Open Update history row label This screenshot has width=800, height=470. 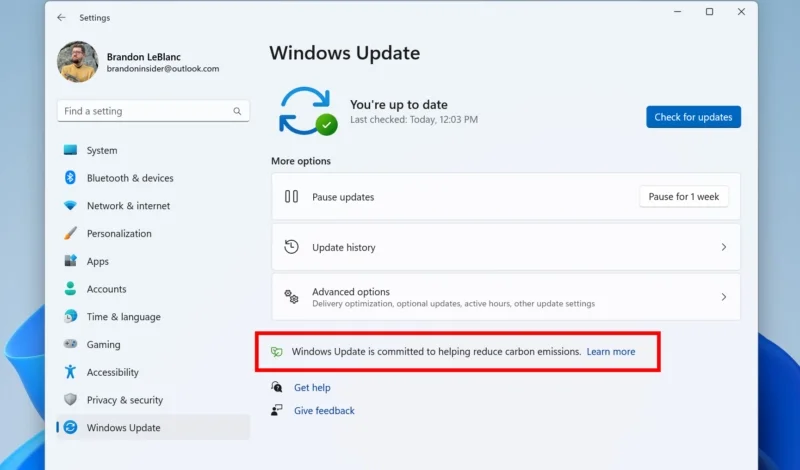coord(343,248)
